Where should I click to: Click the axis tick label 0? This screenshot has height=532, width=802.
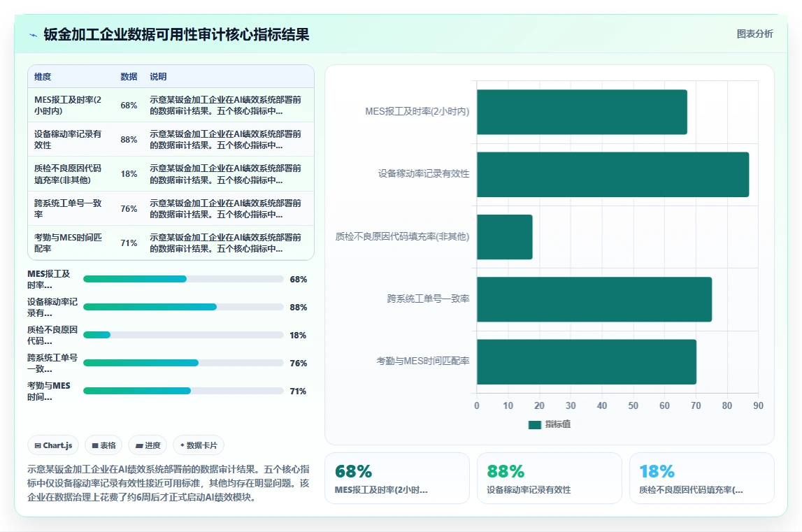[x=477, y=405]
